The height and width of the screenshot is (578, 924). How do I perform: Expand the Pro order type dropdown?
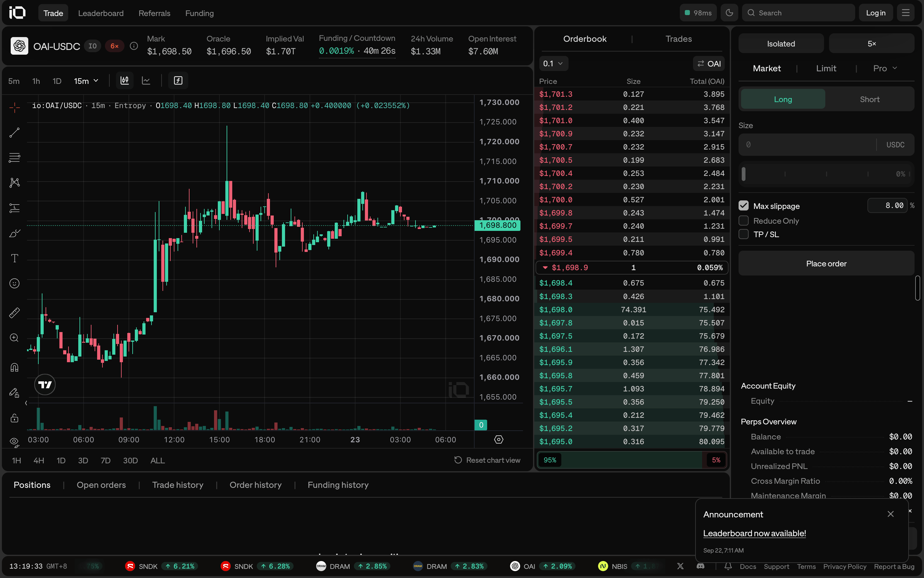(x=885, y=68)
